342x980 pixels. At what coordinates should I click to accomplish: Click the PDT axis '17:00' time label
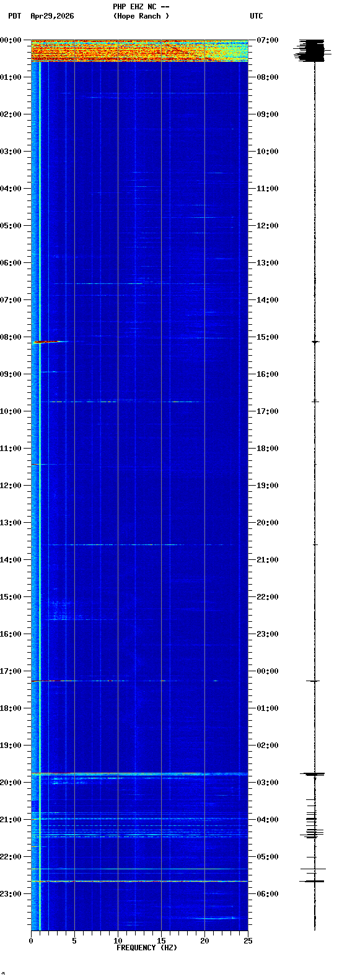tap(11, 671)
